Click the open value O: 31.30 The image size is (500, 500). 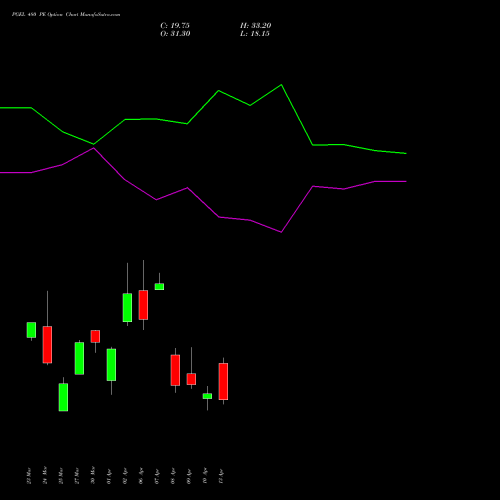click(175, 34)
